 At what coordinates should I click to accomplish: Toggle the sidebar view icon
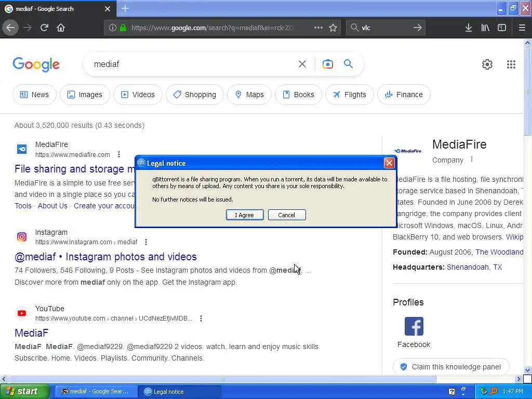(502, 28)
